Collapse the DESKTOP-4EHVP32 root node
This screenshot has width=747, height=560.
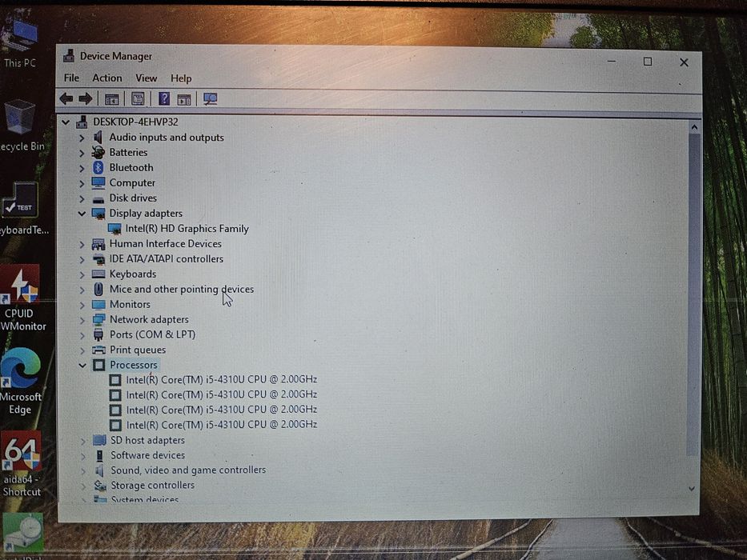click(66, 122)
